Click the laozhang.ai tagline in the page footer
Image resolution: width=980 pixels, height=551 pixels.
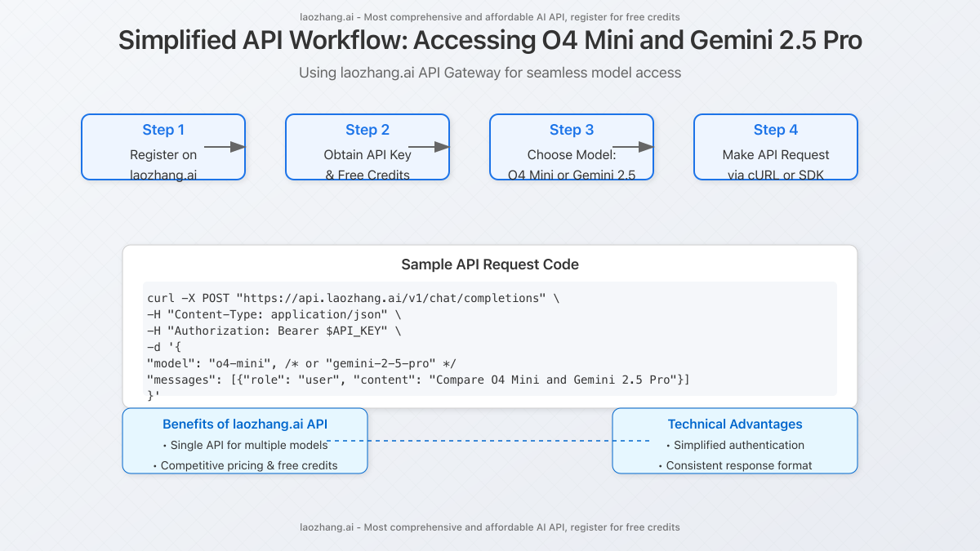tap(490, 527)
